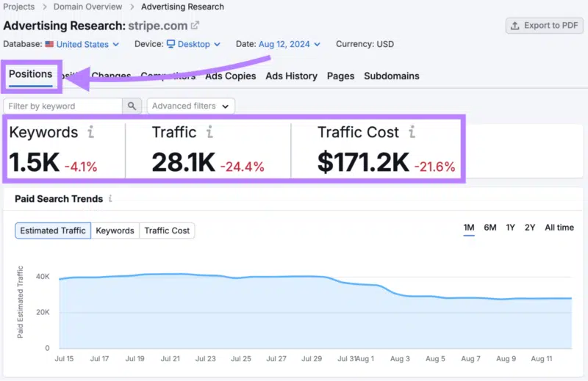This screenshot has height=381, width=588.
Task: Set chart range to All time
Action: (559, 228)
